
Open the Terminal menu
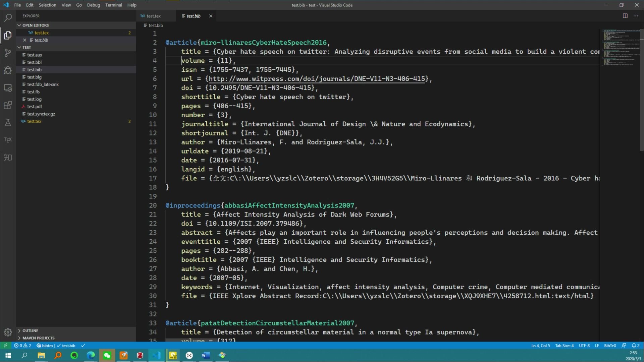(113, 5)
